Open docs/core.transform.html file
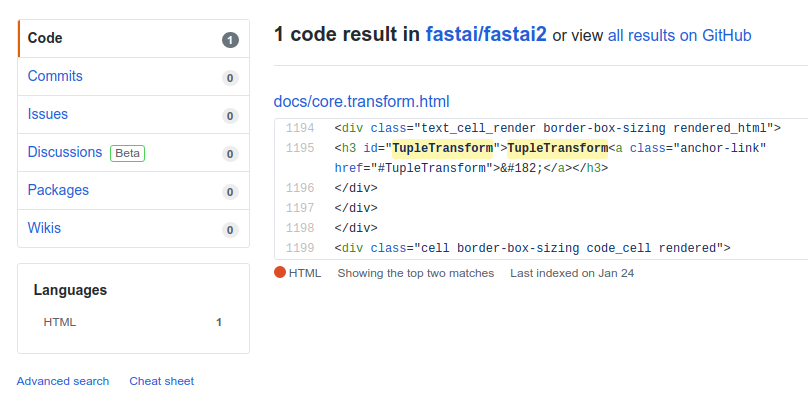This screenshot has height=405, width=808. point(362,101)
